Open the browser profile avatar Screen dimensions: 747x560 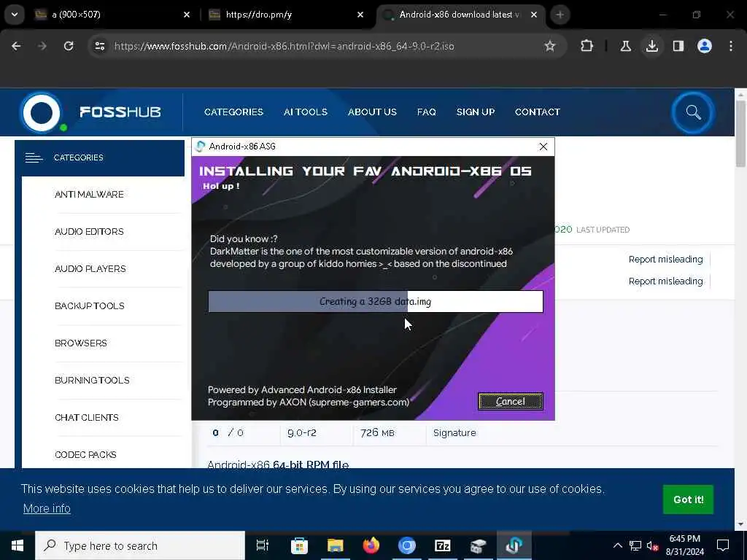(705, 46)
